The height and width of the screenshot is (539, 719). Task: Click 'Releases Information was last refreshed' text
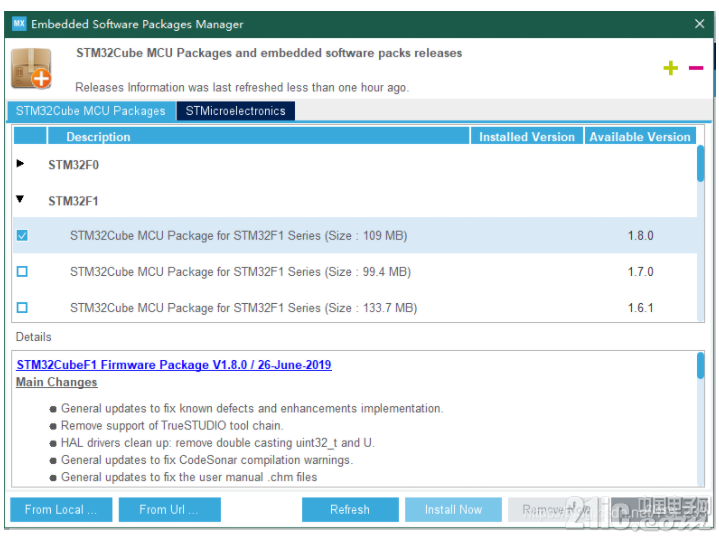click(242, 87)
